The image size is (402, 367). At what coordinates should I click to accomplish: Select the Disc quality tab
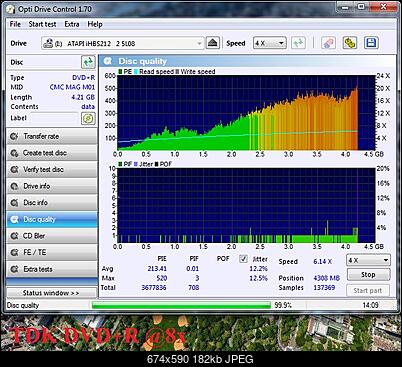[x=52, y=219]
